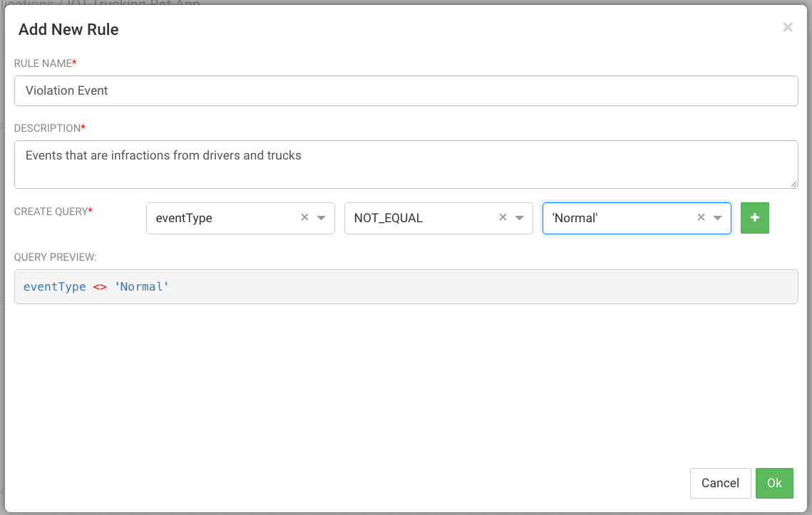The height and width of the screenshot is (515, 812).
Task: Clear the eventType field selection
Action: click(304, 217)
